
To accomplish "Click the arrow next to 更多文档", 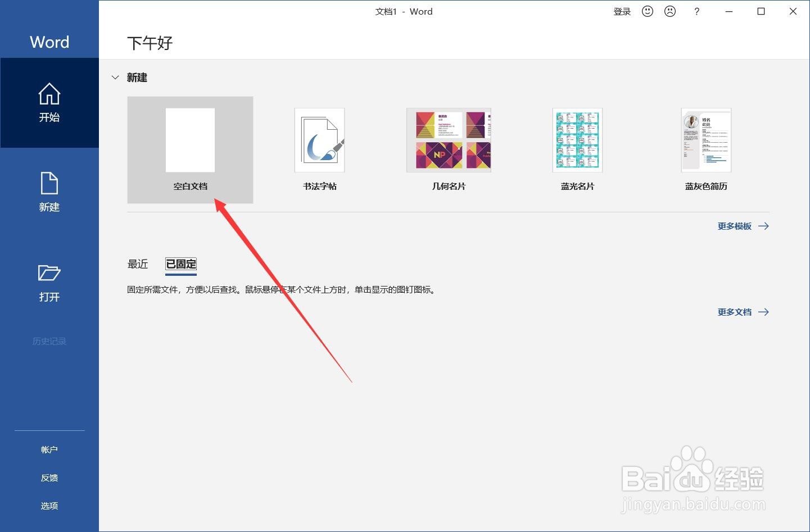I will tap(763, 312).
